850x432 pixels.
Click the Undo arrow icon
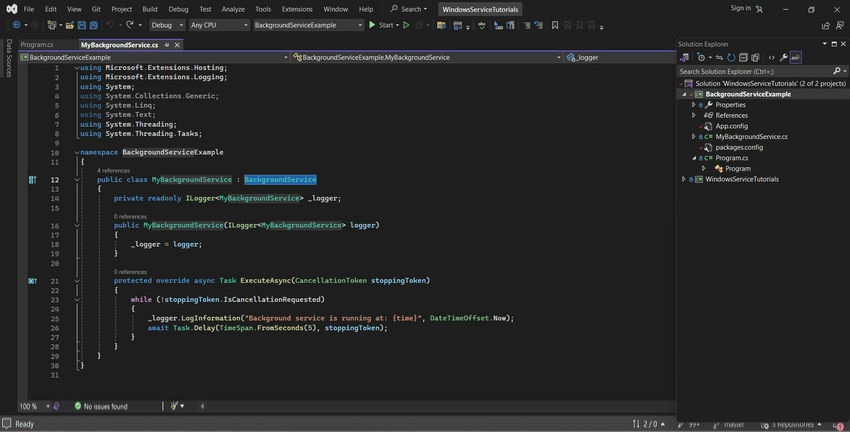[x=108, y=25]
